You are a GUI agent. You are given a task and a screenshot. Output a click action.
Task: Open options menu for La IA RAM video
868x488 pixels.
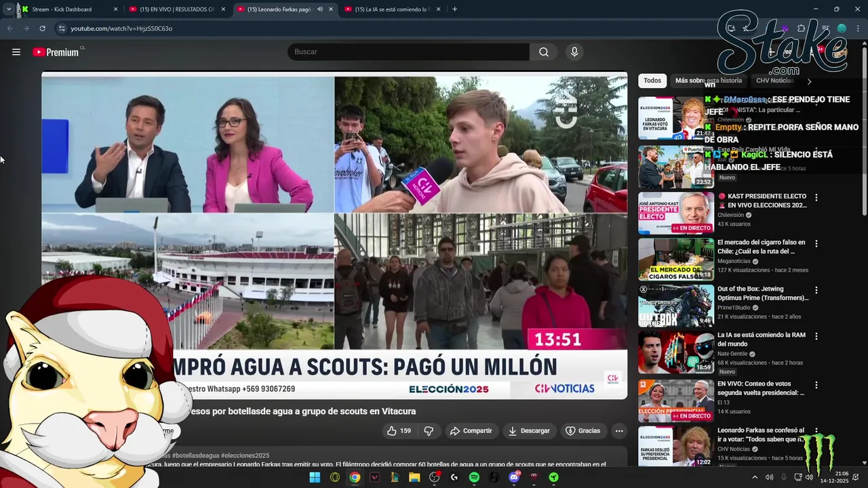pos(816,336)
